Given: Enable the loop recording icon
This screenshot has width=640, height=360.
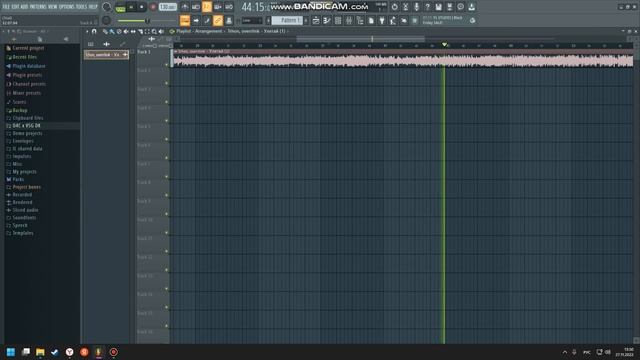Looking at the screenshot, I should (x=229, y=7).
